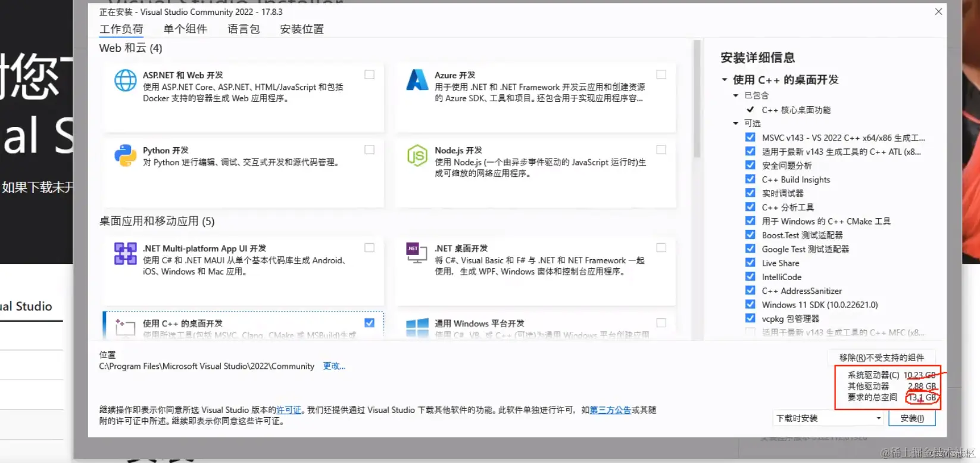This screenshot has height=463, width=980.
Task: Collapse the 已包含 tree node
Action: point(736,95)
